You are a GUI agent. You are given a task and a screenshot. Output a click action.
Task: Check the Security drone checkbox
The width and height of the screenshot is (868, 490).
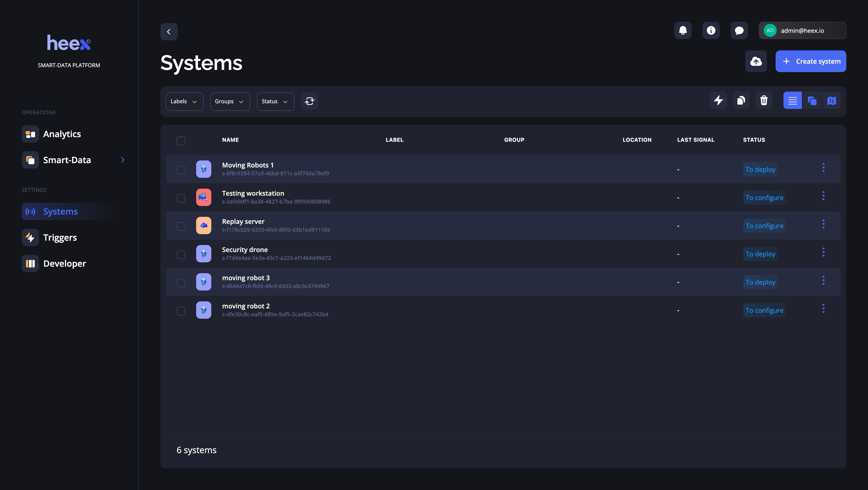tap(181, 255)
